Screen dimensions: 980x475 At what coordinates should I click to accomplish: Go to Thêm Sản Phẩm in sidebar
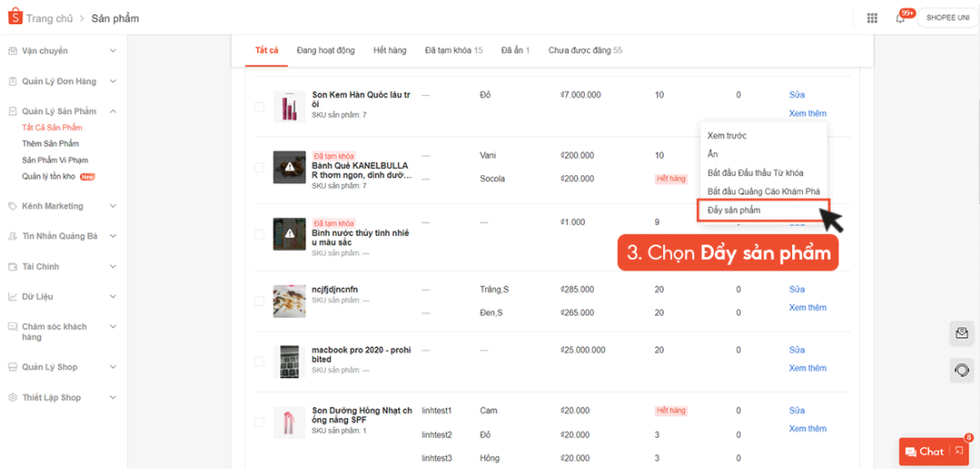[x=51, y=144]
